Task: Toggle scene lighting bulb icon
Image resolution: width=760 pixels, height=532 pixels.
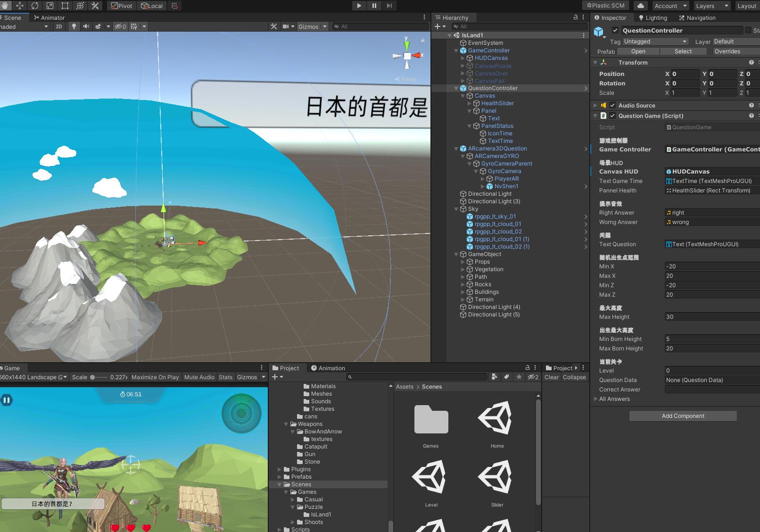Action: (x=74, y=26)
